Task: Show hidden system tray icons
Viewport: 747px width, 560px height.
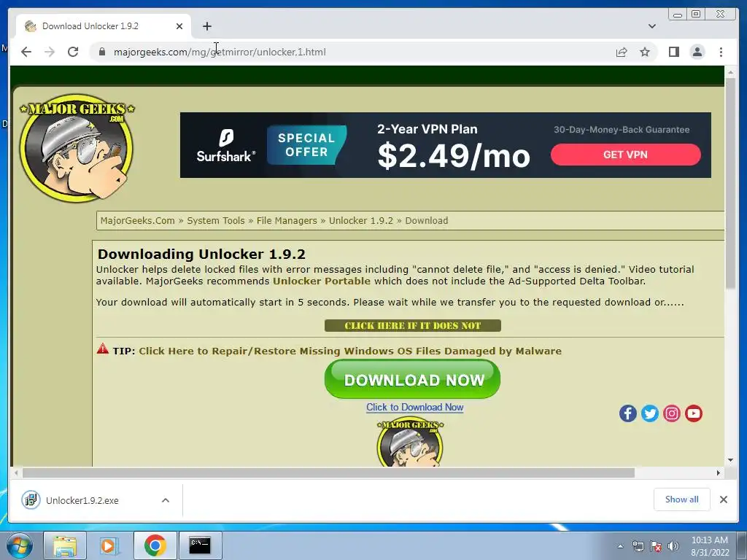Action: pos(620,546)
